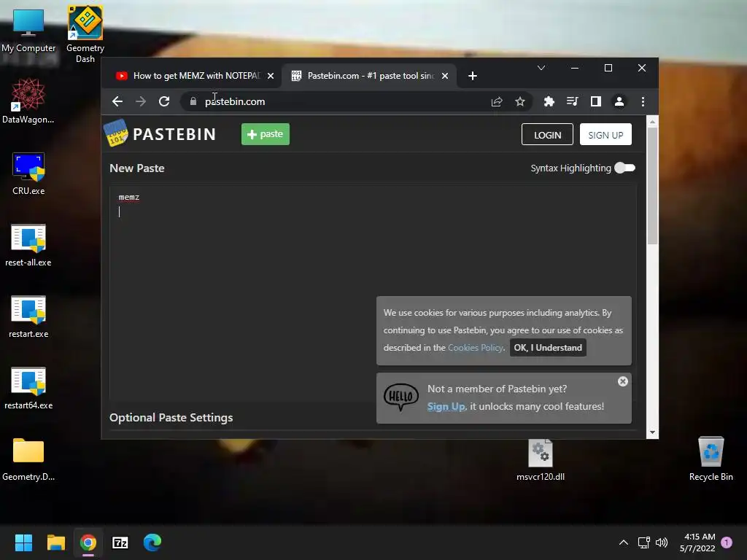The width and height of the screenshot is (747, 560).
Task: Open File Explorer from taskbar
Action: click(x=55, y=542)
